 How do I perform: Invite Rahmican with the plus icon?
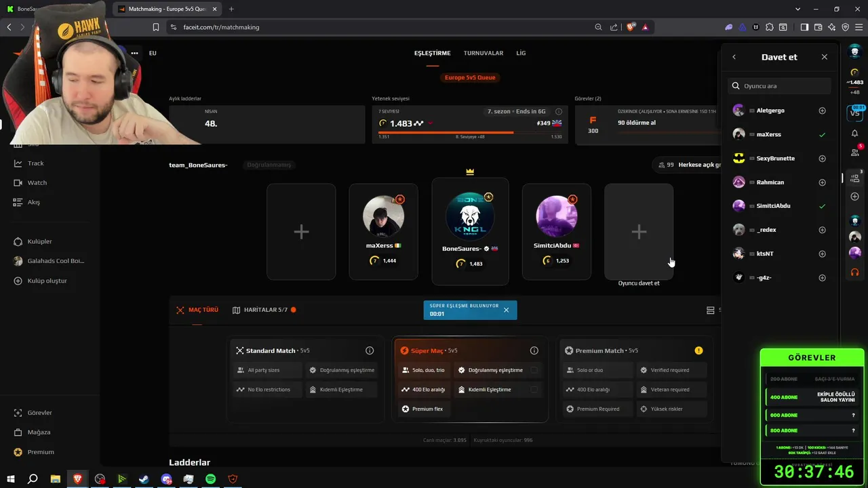(x=822, y=182)
